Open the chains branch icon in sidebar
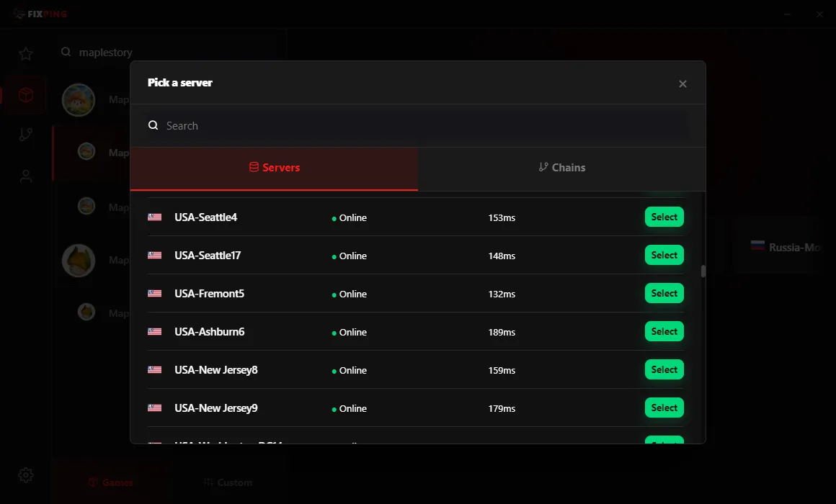836x504 pixels. (26, 135)
